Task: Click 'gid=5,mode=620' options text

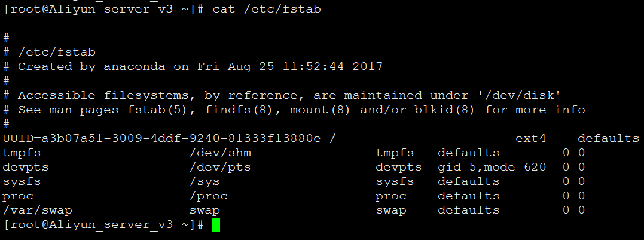Action: tap(492, 168)
